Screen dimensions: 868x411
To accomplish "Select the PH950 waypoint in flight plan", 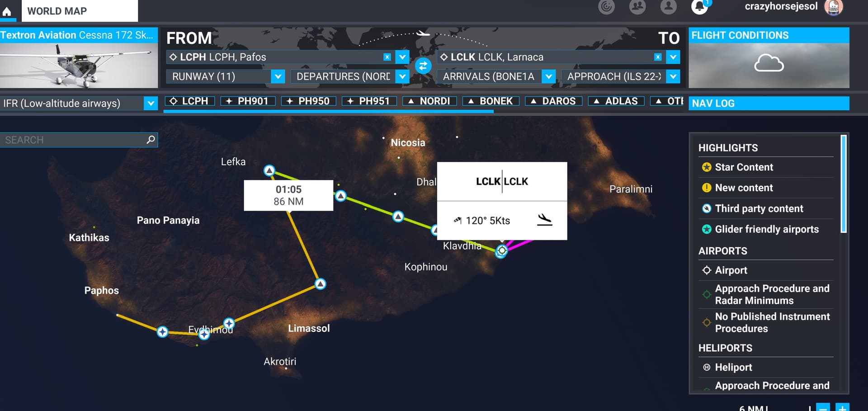I will point(308,101).
